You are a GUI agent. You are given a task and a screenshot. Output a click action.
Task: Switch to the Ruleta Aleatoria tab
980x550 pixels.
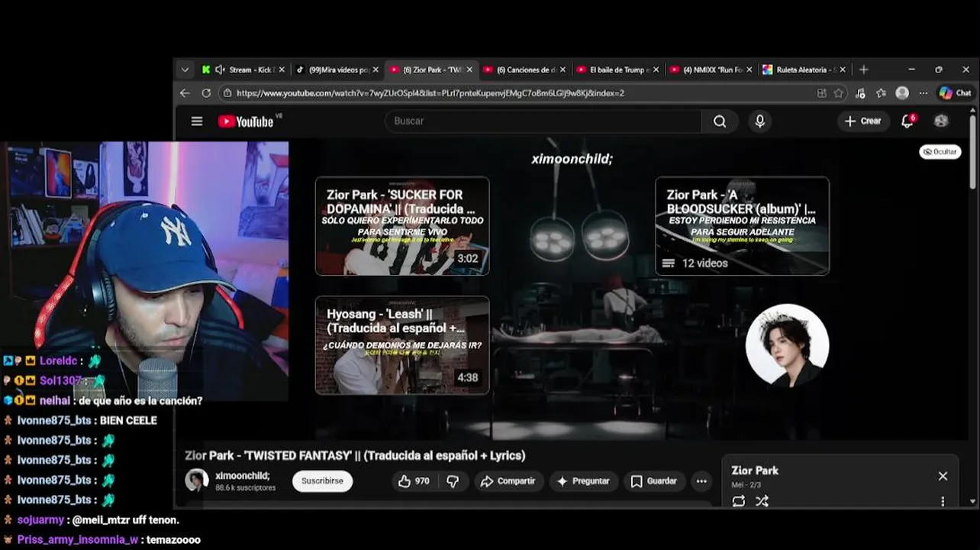pos(804,70)
